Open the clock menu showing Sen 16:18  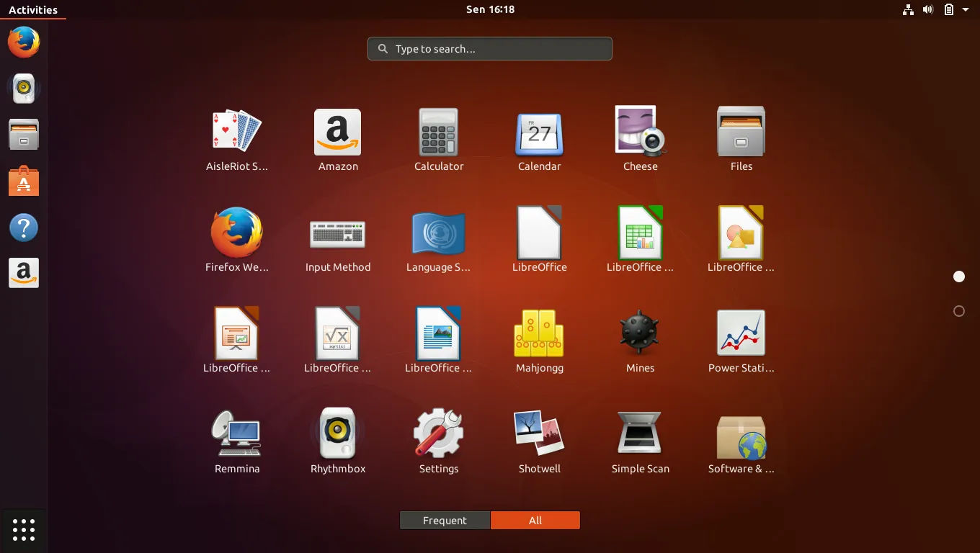pyautogui.click(x=490, y=9)
